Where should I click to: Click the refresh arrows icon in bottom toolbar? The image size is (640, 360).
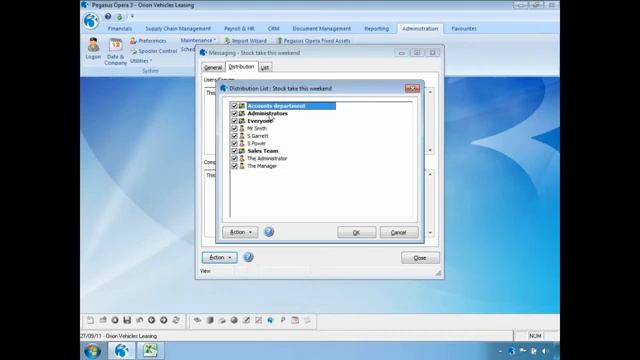(176, 320)
